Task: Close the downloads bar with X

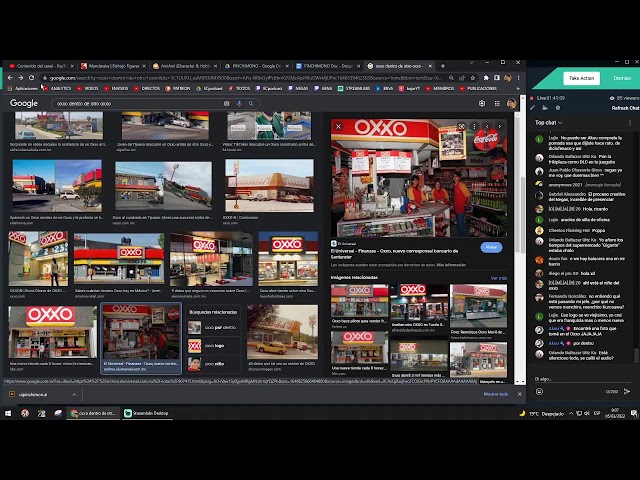Action: coord(520,394)
